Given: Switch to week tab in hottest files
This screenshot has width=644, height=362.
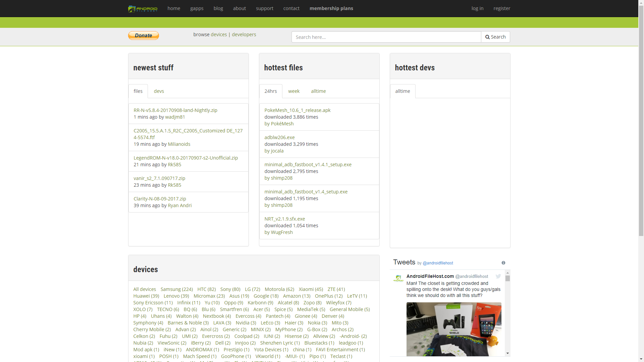Looking at the screenshot, I should click(x=294, y=91).
